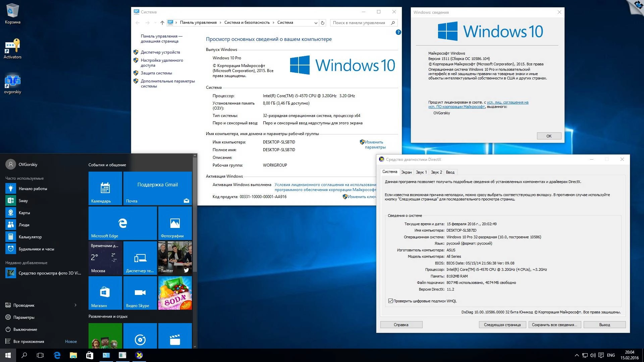Open the Фотографии tile
Screen dimensions: 644x362
pos(175,223)
